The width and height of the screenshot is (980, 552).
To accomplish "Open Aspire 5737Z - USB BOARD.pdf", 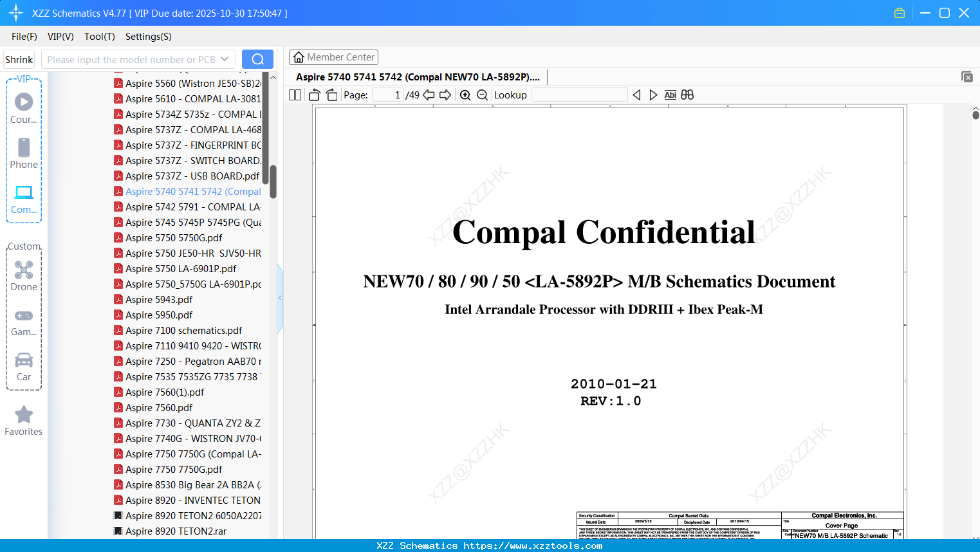I will (187, 176).
